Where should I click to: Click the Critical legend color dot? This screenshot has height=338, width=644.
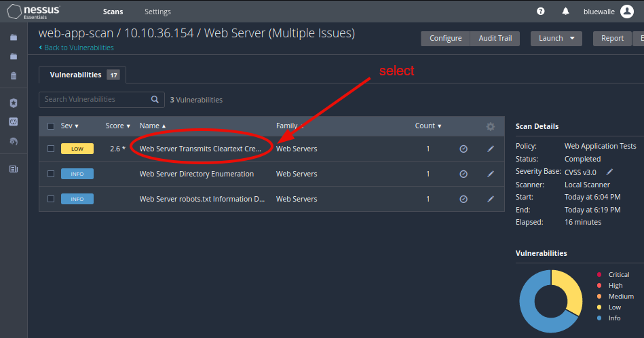pyautogui.click(x=599, y=274)
